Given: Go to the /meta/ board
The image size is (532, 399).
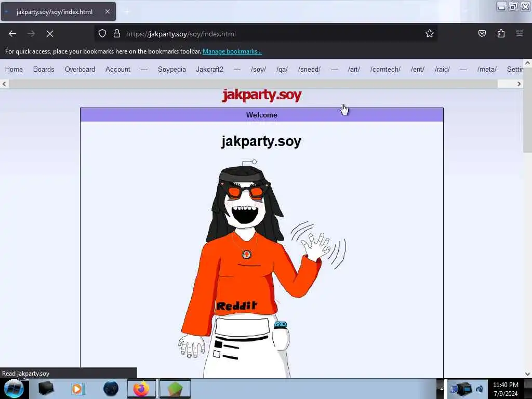Looking at the screenshot, I should [x=487, y=70].
